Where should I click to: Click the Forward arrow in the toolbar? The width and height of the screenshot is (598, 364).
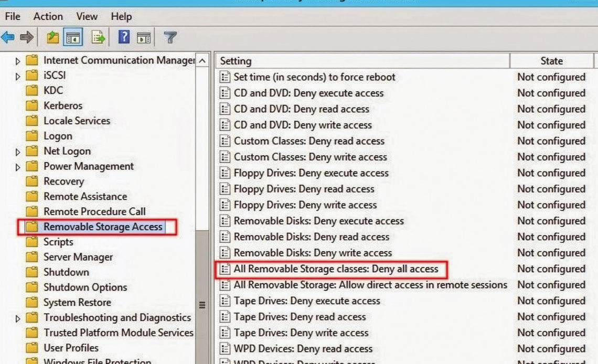(27, 37)
